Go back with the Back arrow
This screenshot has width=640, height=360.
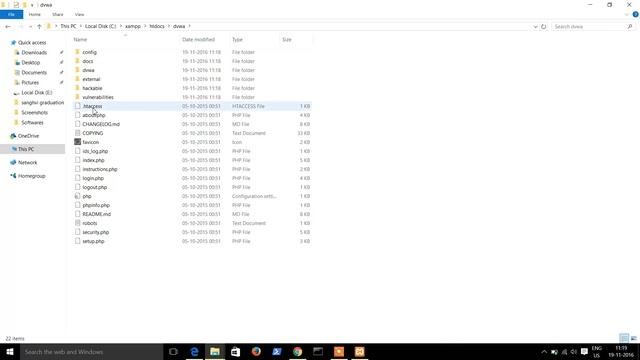(8, 27)
